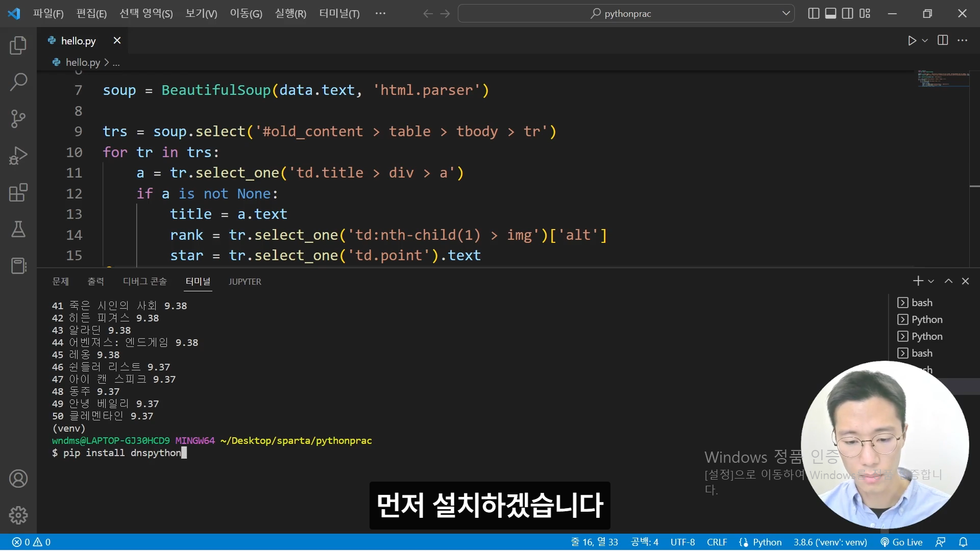This screenshot has width=980, height=551.
Task: Open the feedback icon in status bar
Action: tap(940, 542)
